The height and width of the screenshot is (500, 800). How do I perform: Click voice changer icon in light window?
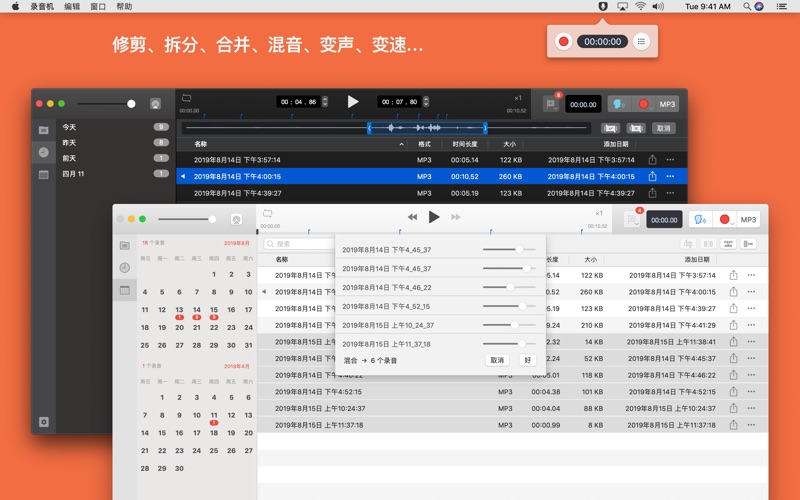coord(701,220)
